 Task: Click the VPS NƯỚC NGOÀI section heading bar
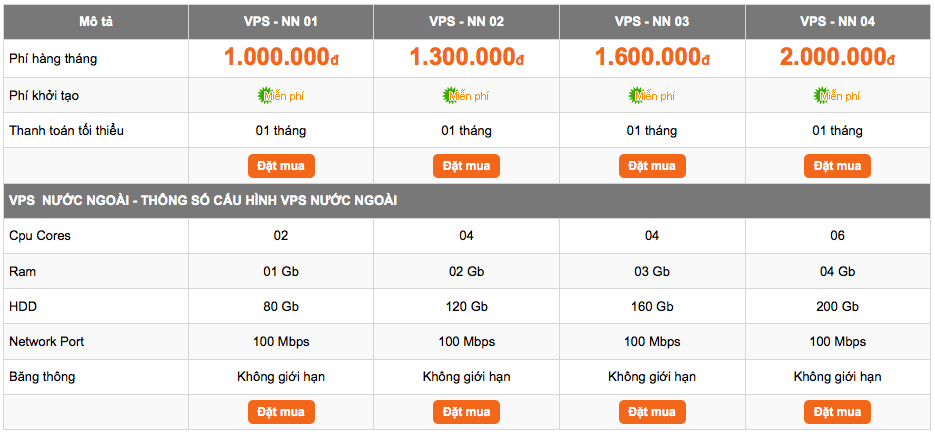[x=468, y=201]
